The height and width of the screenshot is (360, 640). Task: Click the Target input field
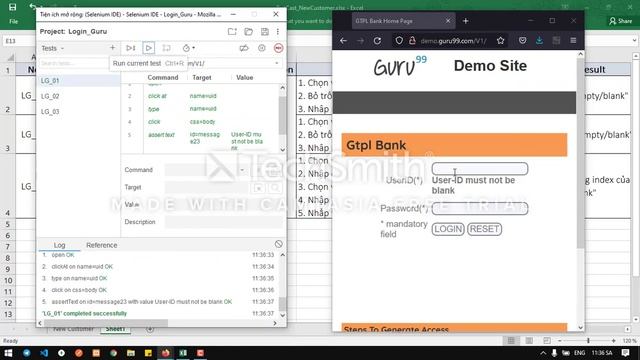click(x=207, y=187)
